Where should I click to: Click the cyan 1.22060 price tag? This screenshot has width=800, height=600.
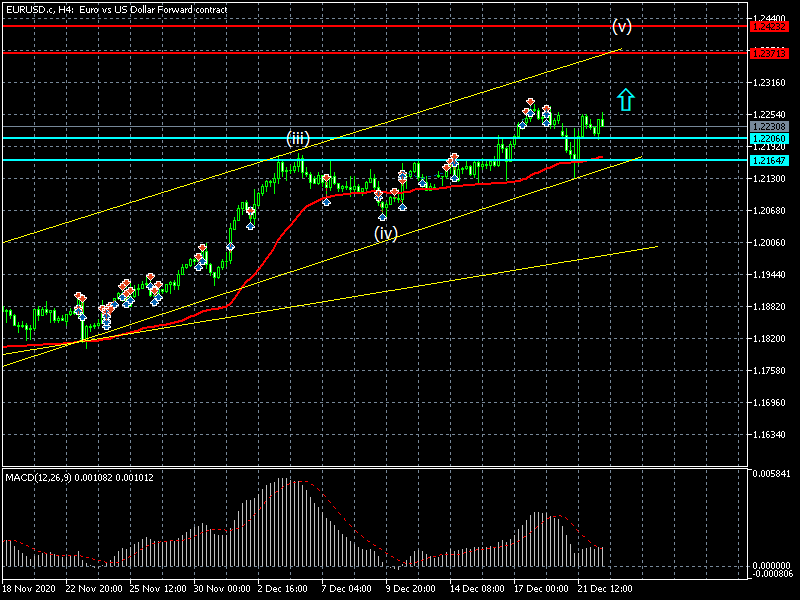(x=769, y=138)
